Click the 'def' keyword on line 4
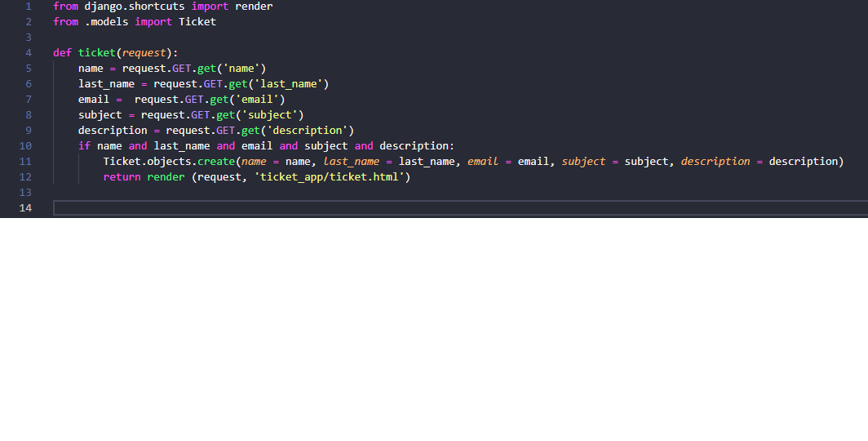Image resolution: width=868 pixels, height=441 pixels. [63, 53]
